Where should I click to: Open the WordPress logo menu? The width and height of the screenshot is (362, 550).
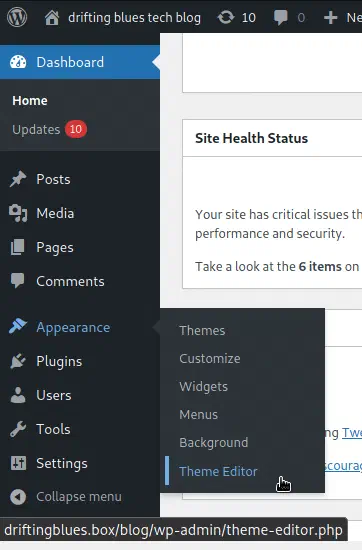17,17
